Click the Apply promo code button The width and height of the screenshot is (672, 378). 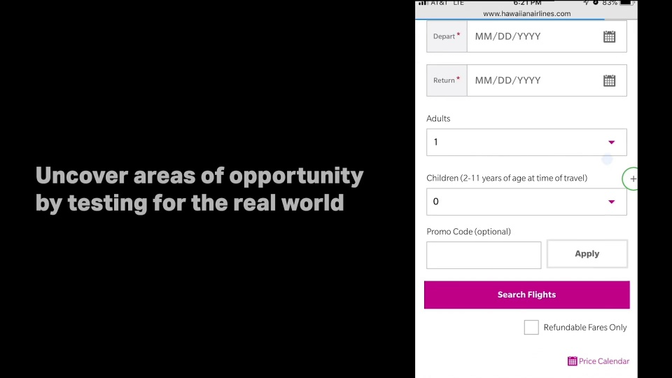coord(587,254)
